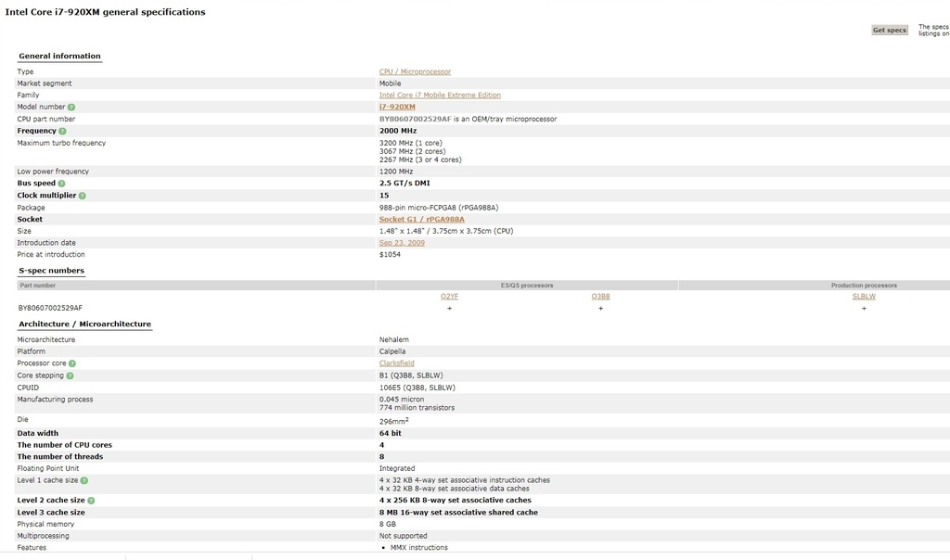Open the Sep 23, 2009 introduction date link
Image resolution: width=950 pixels, height=560 pixels.
tap(402, 243)
